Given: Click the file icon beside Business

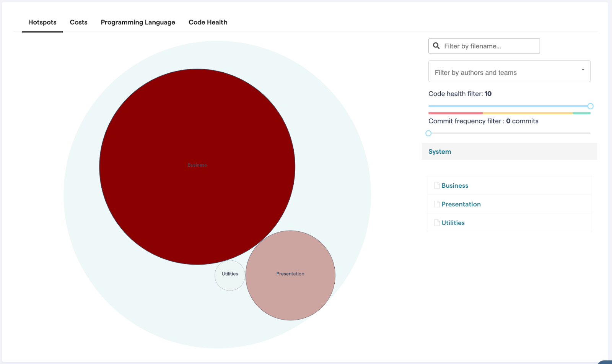Looking at the screenshot, I should coord(436,185).
